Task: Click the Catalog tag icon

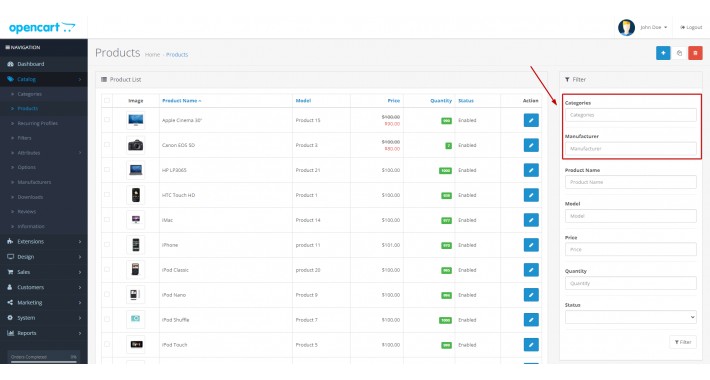Action: (x=10, y=79)
